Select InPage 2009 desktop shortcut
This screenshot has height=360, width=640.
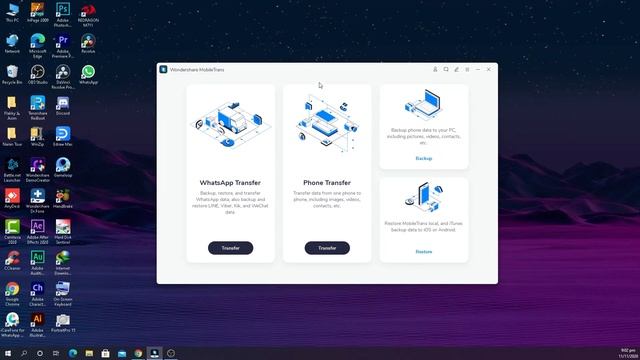38,13
